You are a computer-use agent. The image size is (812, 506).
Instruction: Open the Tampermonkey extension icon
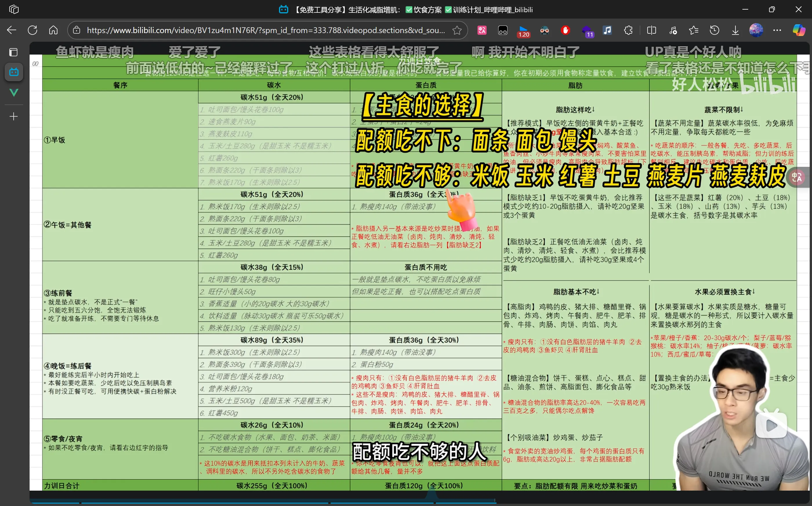pyautogui.click(x=503, y=30)
